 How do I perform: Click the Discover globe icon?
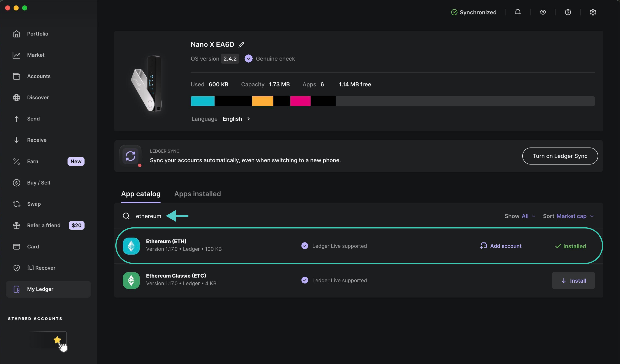click(17, 98)
